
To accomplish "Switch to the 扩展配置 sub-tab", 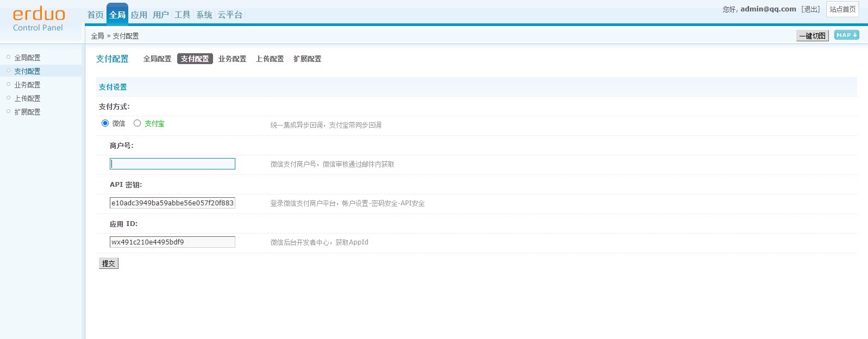I will point(307,59).
